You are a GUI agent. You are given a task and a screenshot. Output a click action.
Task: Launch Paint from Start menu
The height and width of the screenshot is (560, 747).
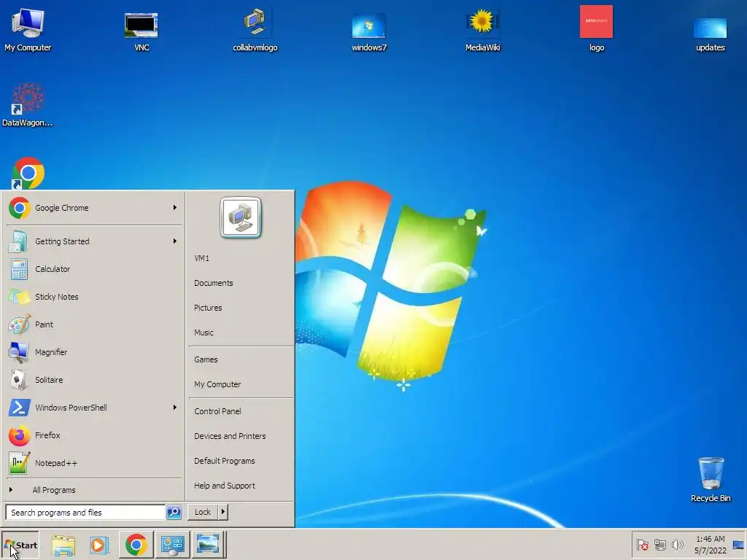(x=93, y=324)
